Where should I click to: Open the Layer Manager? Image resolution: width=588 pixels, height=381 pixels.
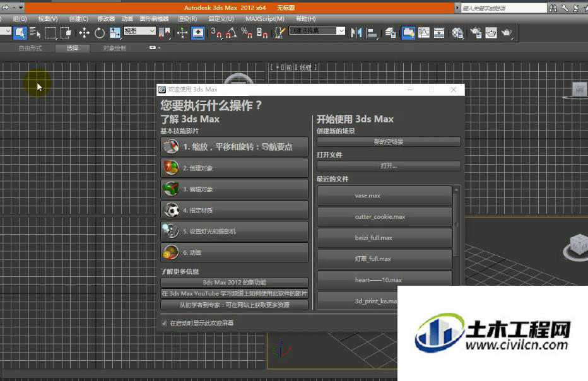[x=391, y=33]
